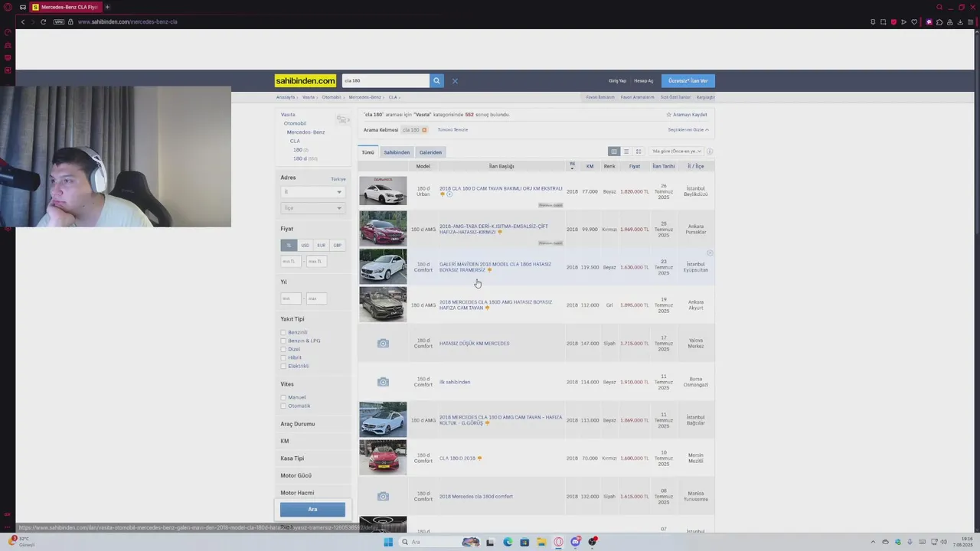Select EUR currency toggle
The width and height of the screenshot is (980, 551).
(x=321, y=246)
